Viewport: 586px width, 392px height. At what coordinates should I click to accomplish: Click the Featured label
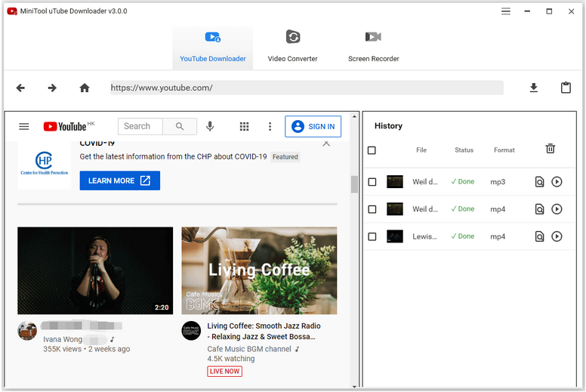pos(285,157)
